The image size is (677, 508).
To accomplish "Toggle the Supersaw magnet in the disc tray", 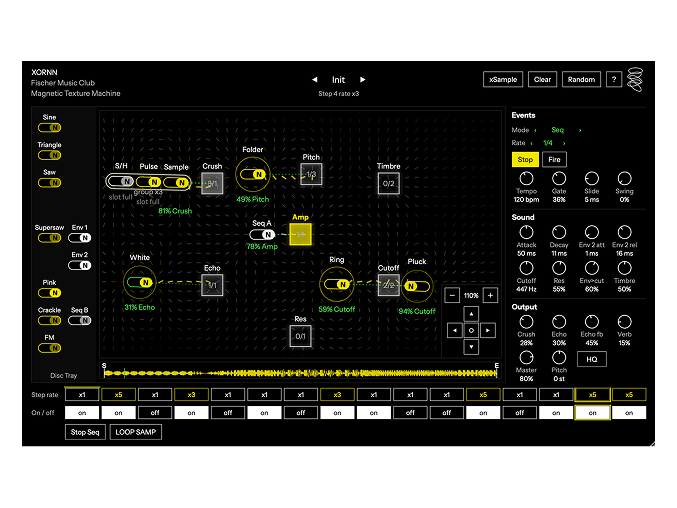I will click(x=49, y=238).
